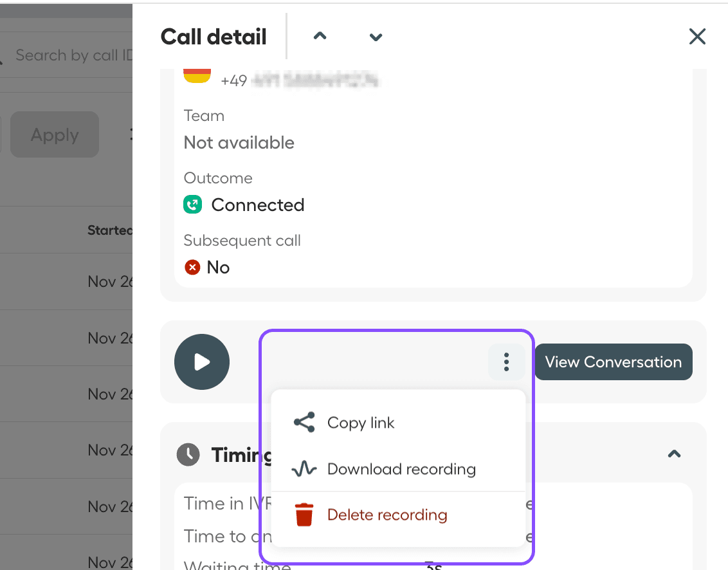Click the Started column header
The image size is (728, 570).
tap(109, 230)
